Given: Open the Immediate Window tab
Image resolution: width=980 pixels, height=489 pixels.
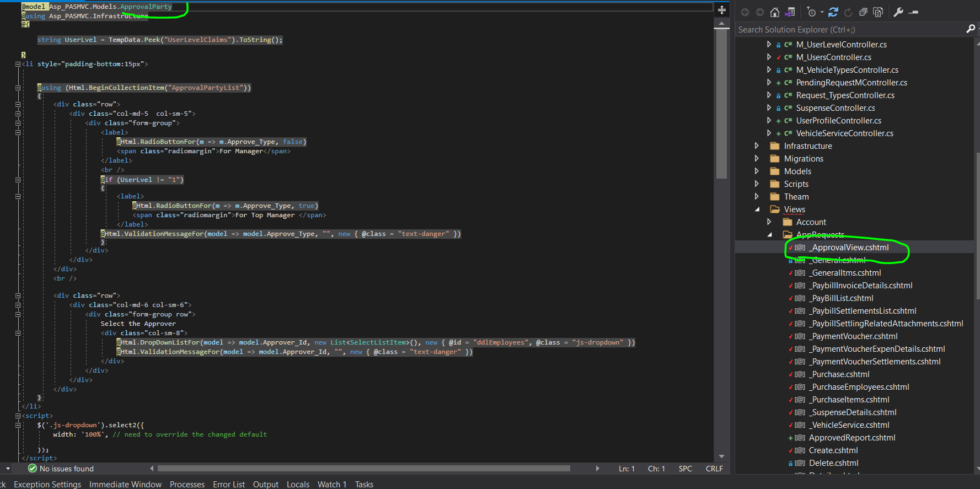Looking at the screenshot, I should pos(125,484).
